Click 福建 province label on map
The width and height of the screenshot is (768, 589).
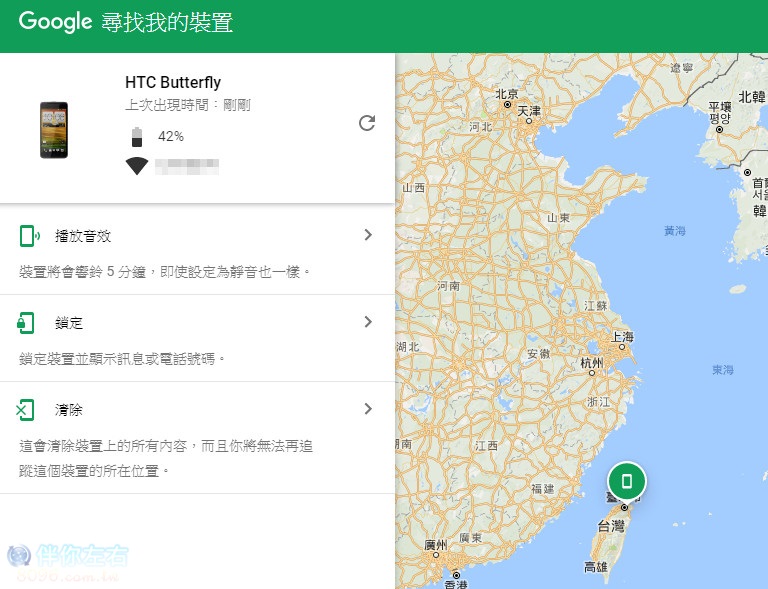(543, 489)
